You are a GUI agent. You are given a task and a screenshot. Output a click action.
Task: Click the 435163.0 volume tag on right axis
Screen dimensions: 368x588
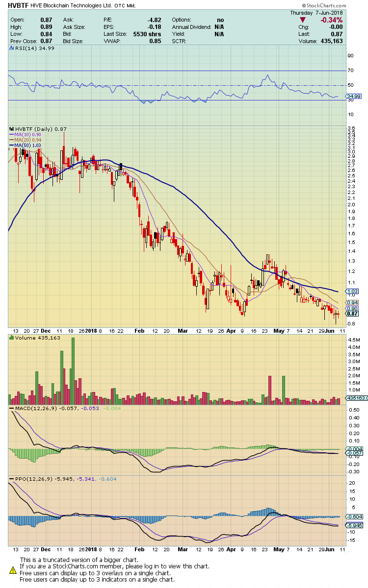click(x=357, y=398)
